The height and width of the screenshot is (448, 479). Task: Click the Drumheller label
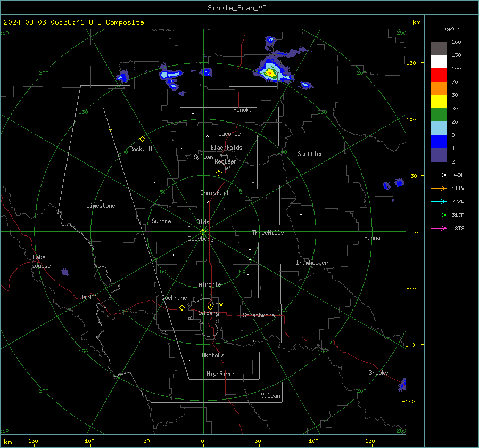point(312,263)
